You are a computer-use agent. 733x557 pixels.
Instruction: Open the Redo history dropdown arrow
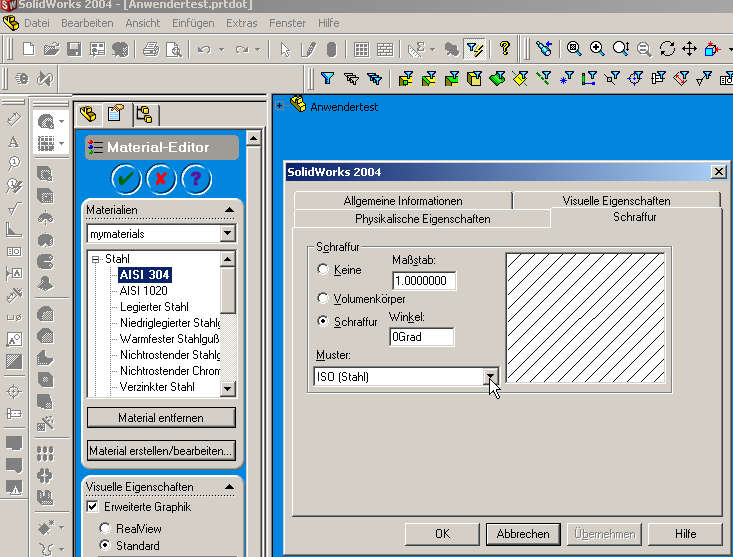(x=257, y=49)
